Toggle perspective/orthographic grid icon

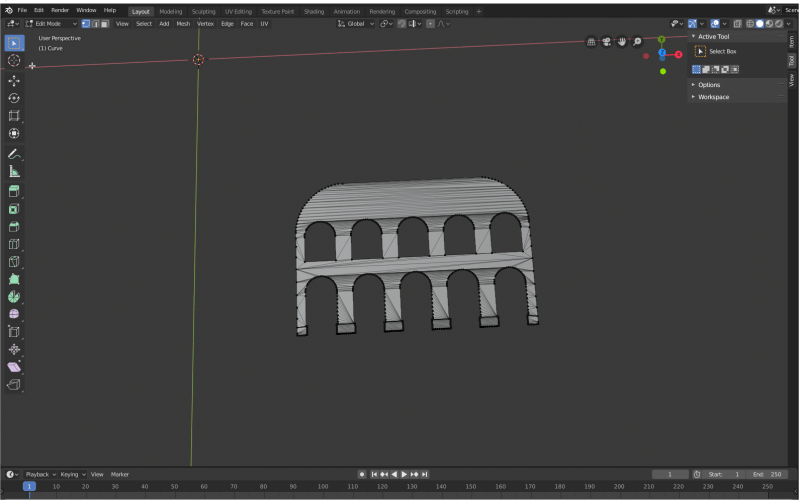click(591, 42)
